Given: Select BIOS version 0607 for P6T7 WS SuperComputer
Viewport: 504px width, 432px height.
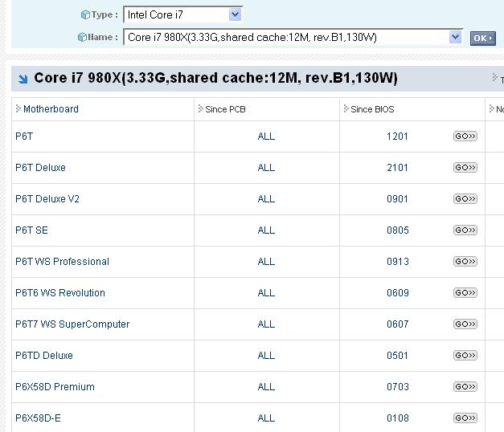Looking at the screenshot, I should [398, 324].
